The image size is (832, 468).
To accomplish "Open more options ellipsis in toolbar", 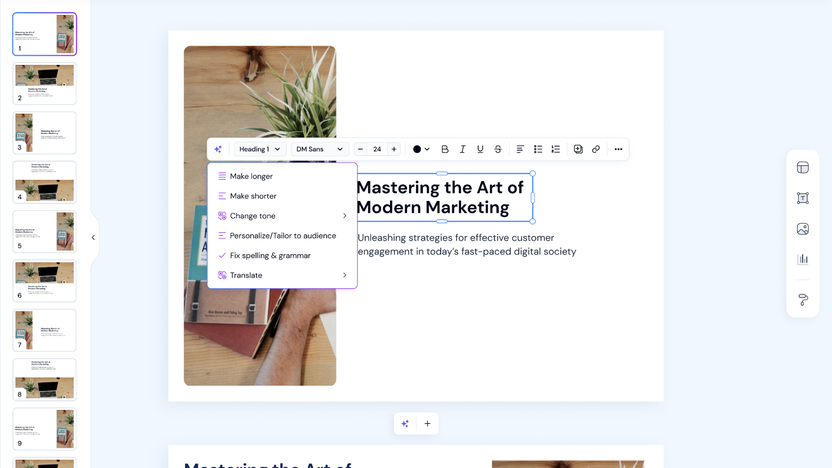I will [x=618, y=149].
